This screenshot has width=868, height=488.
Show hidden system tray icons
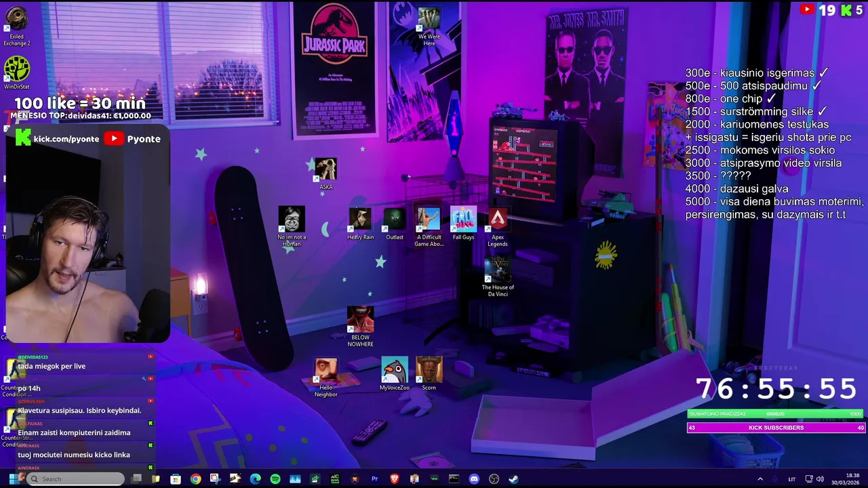tap(759, 479)
